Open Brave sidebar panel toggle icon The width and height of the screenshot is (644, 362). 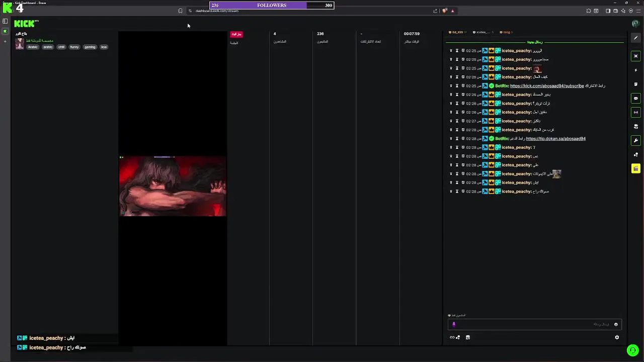608,11
